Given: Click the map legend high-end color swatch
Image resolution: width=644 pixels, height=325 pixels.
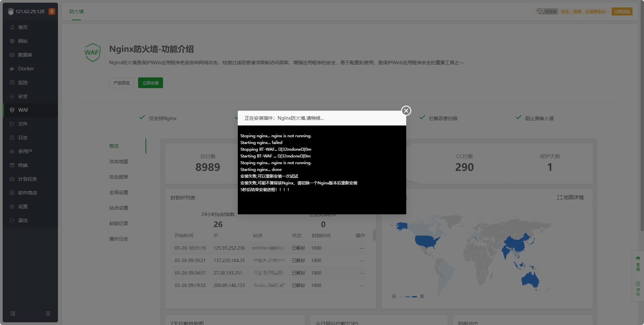Looking at the screenshot, I should pyautogui.click(x=415, y=296).
